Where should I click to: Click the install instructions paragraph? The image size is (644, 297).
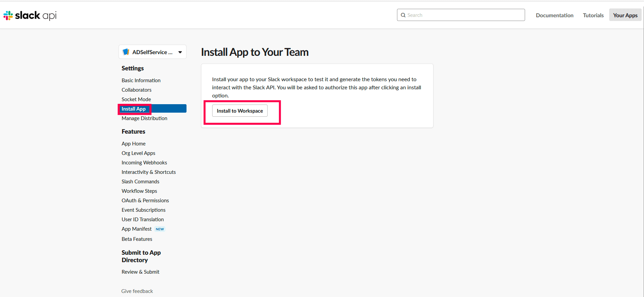tap(317, 88)
